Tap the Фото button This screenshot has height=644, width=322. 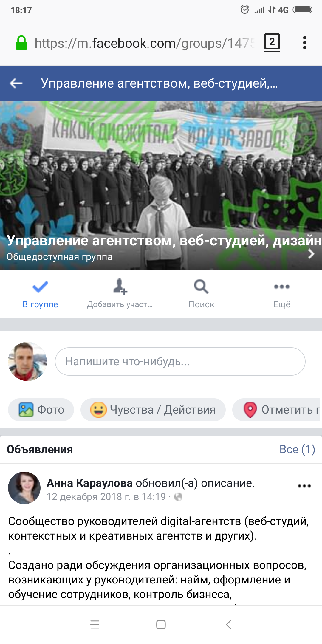click(41, 410)
